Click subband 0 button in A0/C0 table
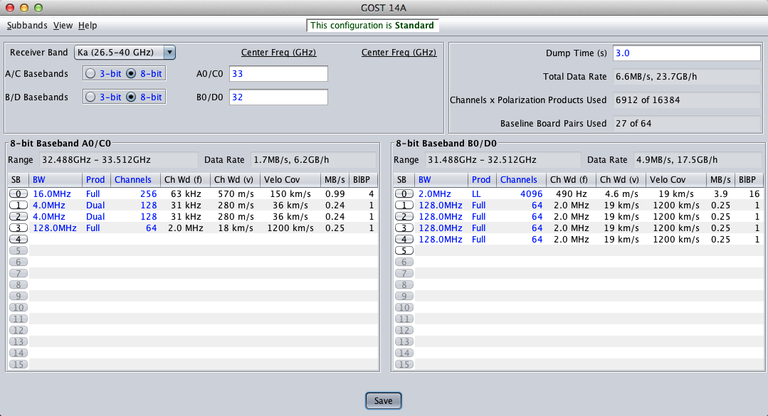The height and width of the screenshot is (416, 768). (x=16, y=193)
